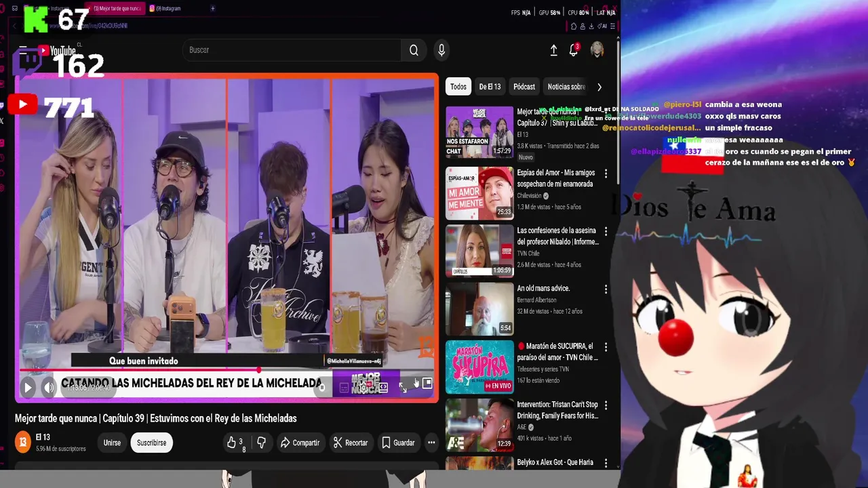The image size is (868, 488).
Task: Open Chilevisión channel under Espías del Amor
Action: coord(530,196)
